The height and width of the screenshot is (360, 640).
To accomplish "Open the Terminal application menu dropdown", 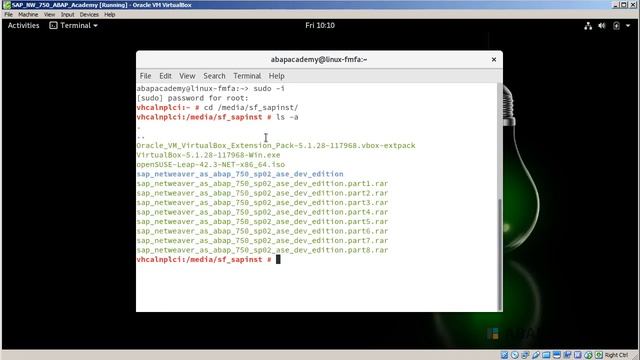I will tap(73, 25).
